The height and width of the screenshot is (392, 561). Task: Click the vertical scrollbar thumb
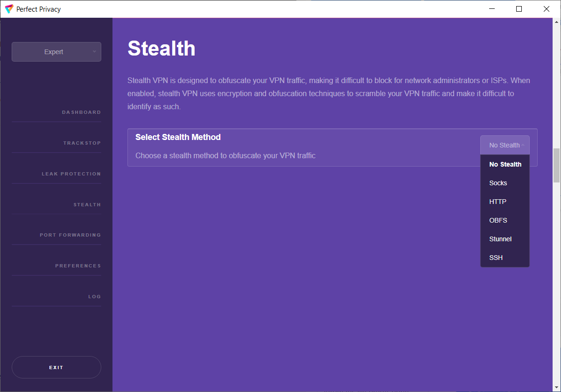pyautogui.click(x=556, y=166)
